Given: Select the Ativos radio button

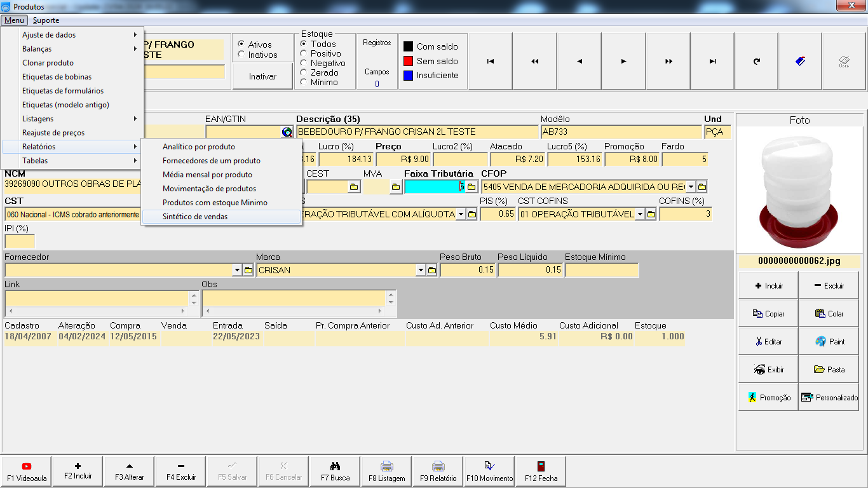Looking at the screenshot, I should (x=241, y=44).
